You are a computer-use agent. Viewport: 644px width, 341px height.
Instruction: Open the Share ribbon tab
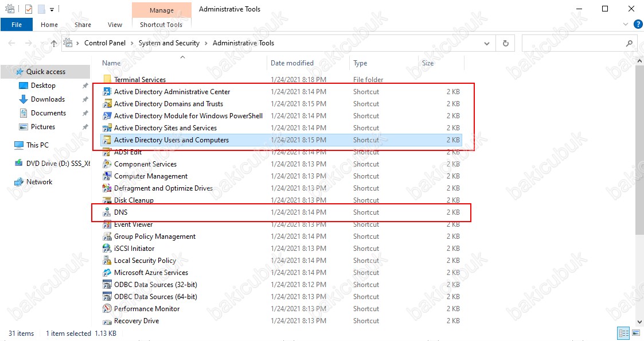click(83, 25)
